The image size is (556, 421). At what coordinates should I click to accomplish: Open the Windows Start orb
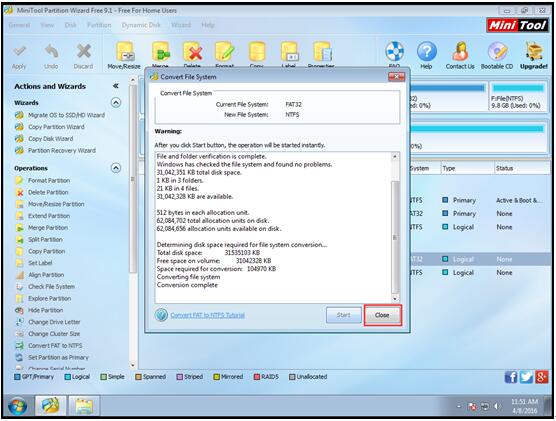pos(17,406)
